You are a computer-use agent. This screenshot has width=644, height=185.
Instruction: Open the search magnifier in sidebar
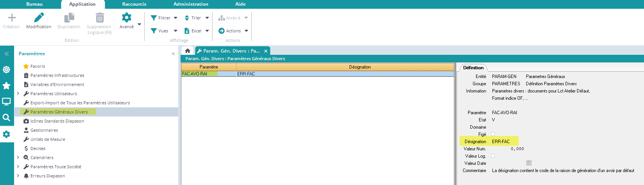click(x=6, y=118)
